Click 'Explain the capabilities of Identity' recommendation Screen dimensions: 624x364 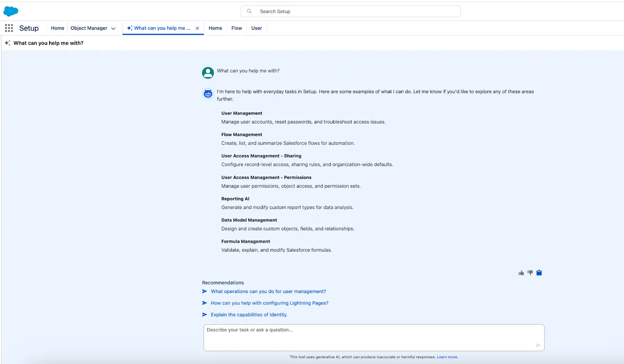click(x=249, y=315)
